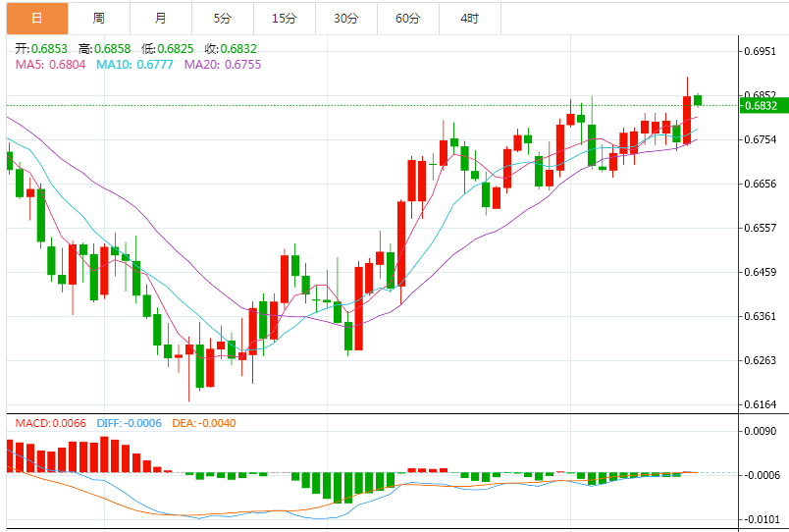This screenshot has height=532, width=789.
Task: Click the 0.6656 price axis label
Action: point(760,184)
